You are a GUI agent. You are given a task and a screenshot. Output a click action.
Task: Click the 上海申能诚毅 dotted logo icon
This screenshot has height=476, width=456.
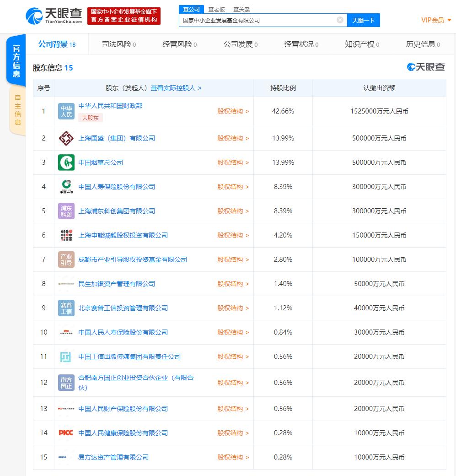point(66,235)
